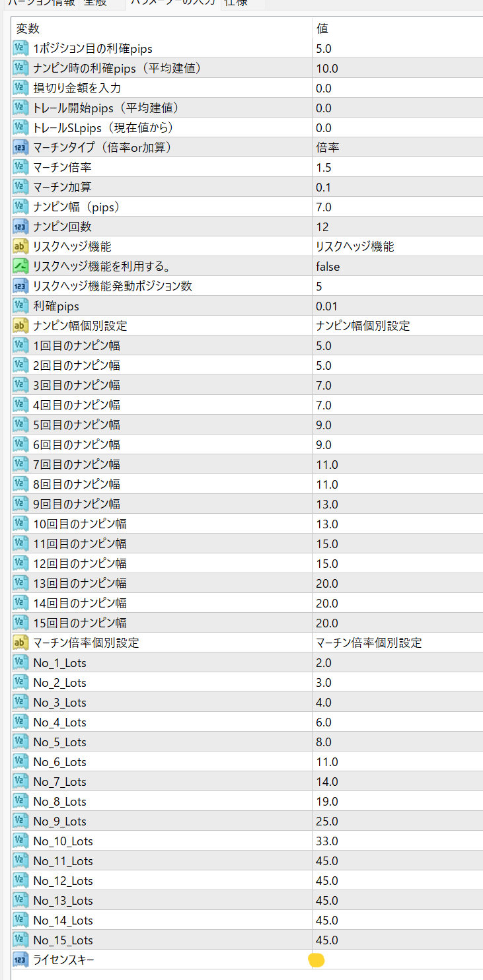Click the ライセンスキー value field
The width and height of the screenshot is (483, 980).
[396, 960]
